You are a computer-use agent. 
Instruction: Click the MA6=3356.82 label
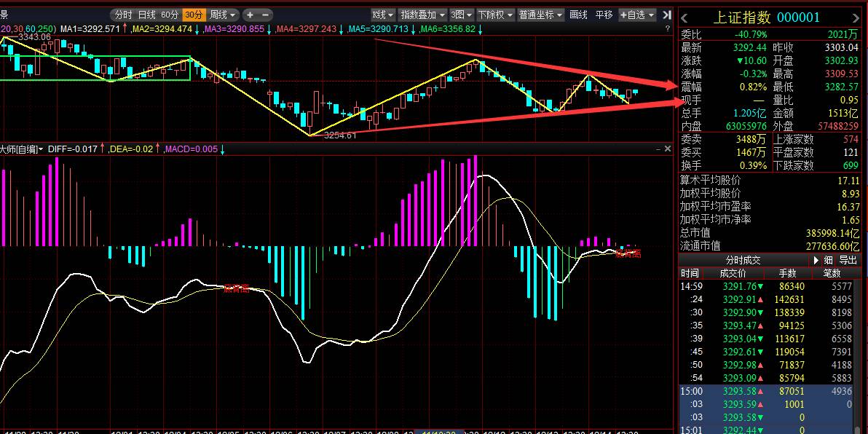(x=447, y=29)
